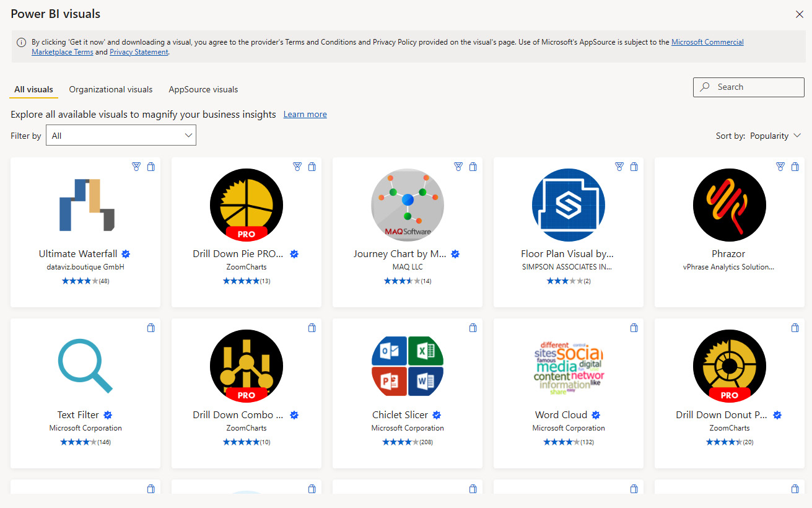Screen dimensions: 812x508
Task: Click the shopping bag icon on Drill Down Combo card
Action: pyautogui.click(x=312, y=328)
